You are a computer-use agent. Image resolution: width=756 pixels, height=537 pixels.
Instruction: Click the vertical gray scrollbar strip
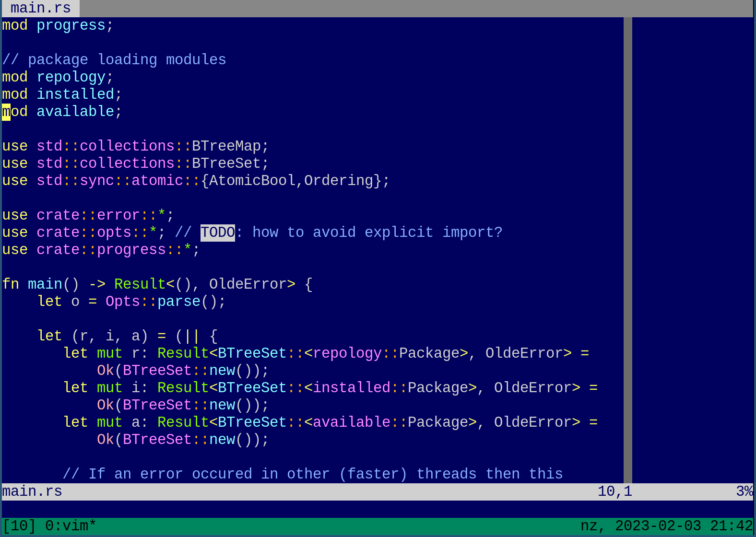tap(628, 250)
